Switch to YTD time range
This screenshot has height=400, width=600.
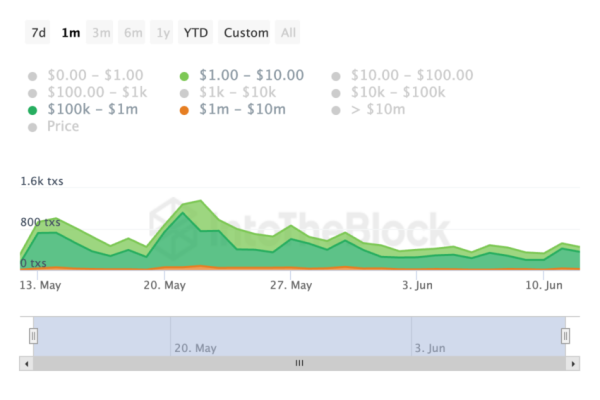click(x=195, y=33)
